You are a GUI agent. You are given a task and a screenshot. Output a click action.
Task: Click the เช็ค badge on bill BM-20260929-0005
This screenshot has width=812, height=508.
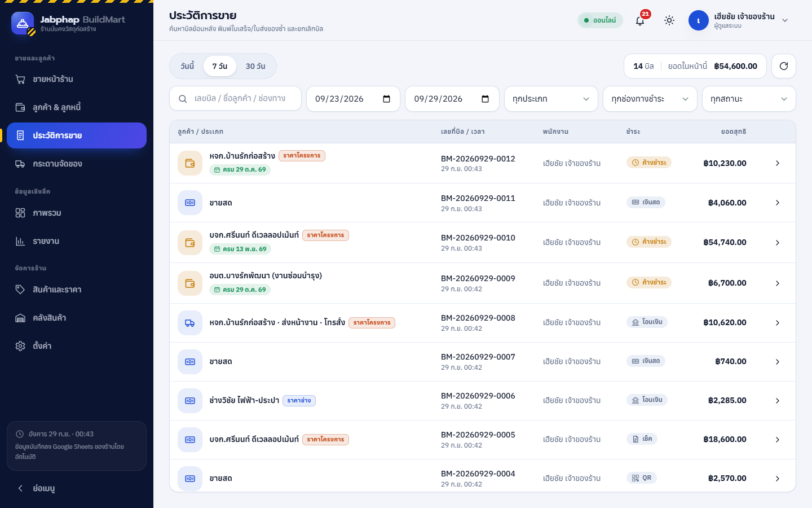(642, 439)
